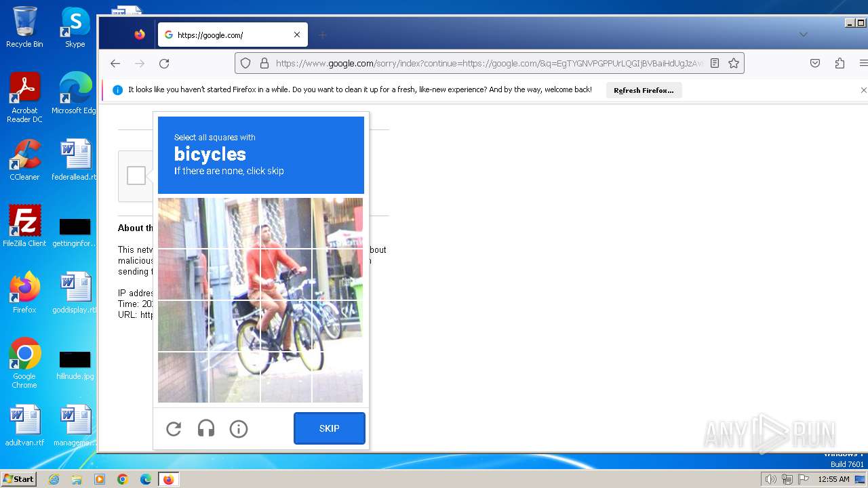
Task: Open captcha help info icon
Action: (x=239, y=428)
